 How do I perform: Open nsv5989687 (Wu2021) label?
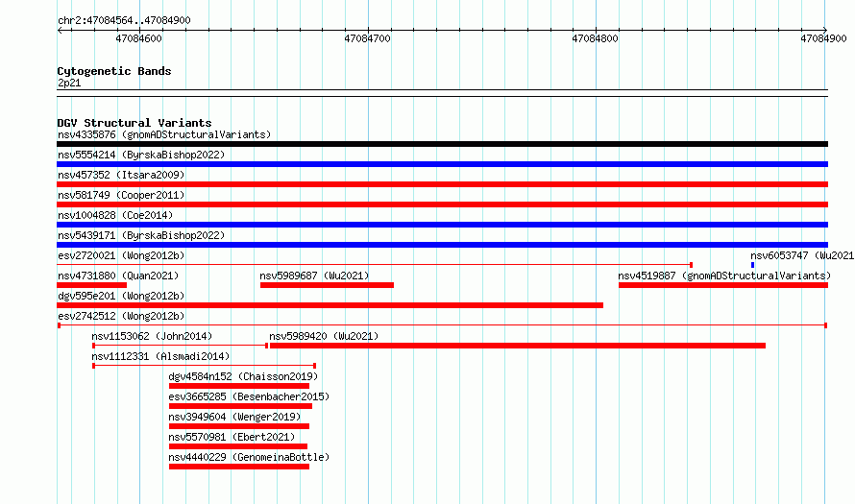pos(314,276)
